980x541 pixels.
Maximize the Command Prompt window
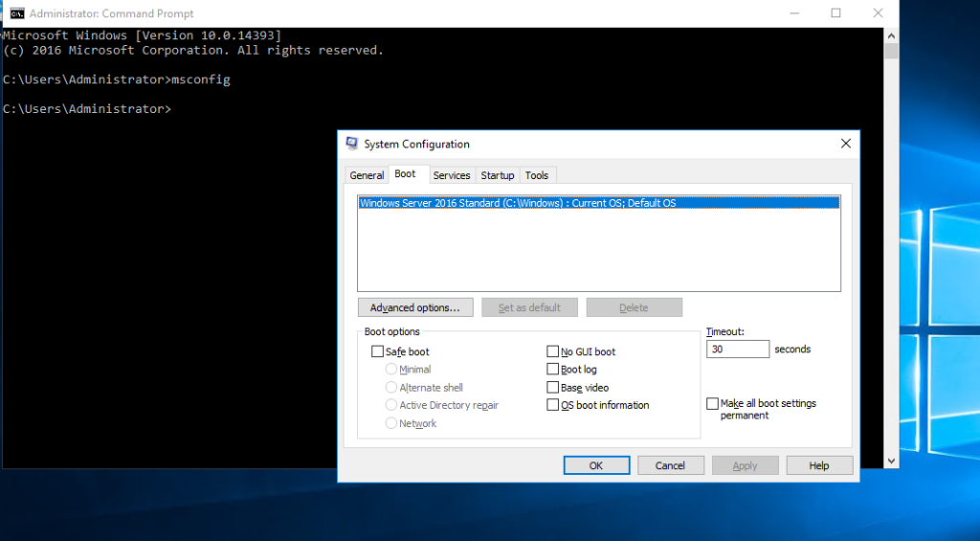pos(835,13)
